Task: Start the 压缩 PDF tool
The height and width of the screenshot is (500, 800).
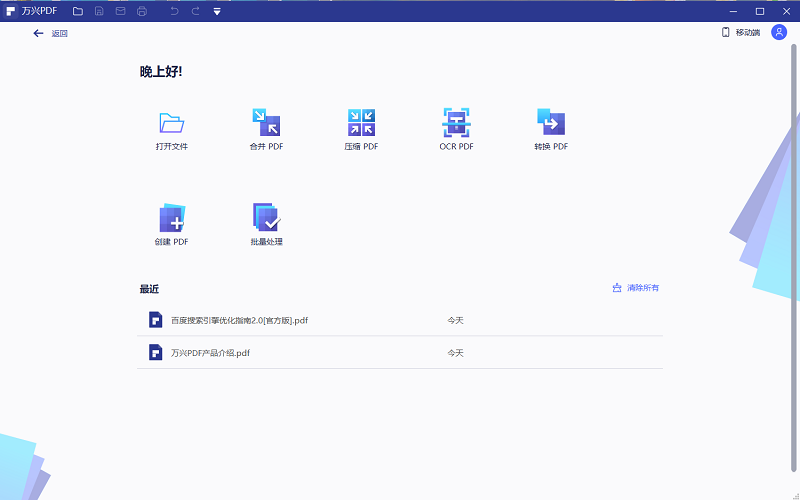Action: 361,122
